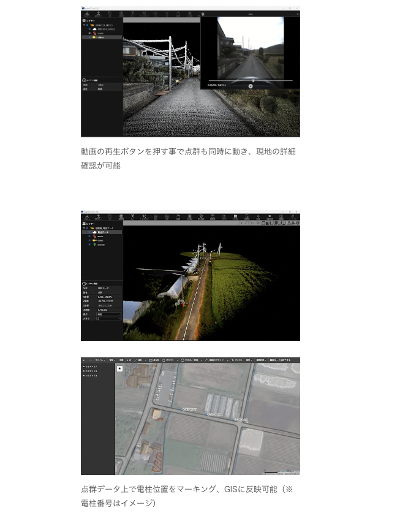Open the line segment tool dropdown arrow

tap(146, 360)
